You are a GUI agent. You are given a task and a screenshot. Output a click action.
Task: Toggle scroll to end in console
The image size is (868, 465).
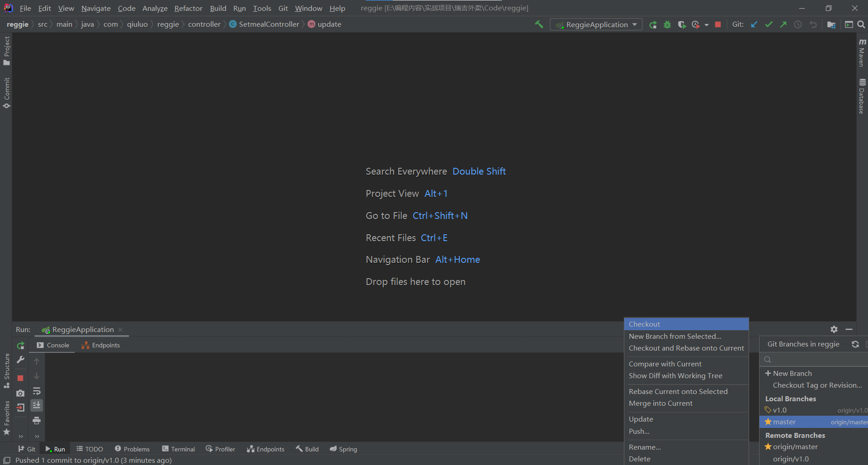(37, 405)
